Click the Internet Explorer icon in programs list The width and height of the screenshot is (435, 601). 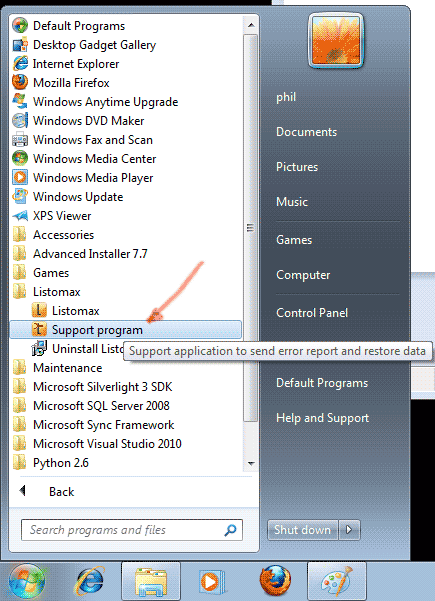tap(20, 64)
